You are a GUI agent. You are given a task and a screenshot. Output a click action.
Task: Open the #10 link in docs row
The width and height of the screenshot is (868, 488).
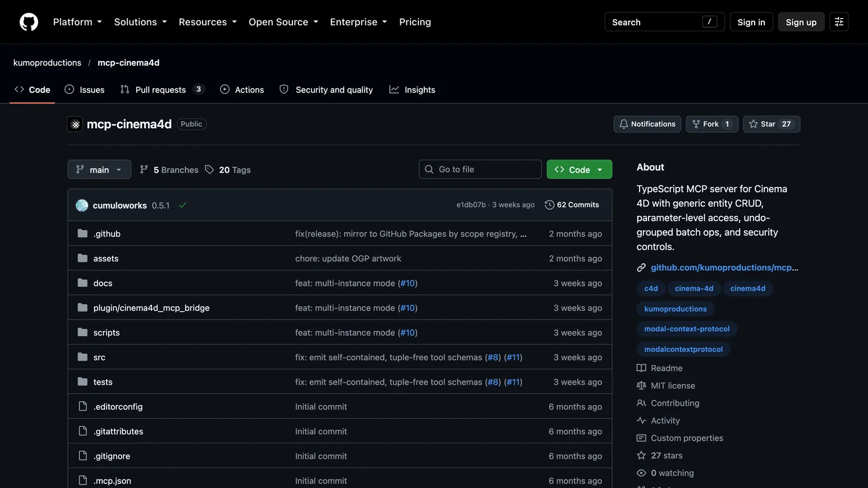(407, 283)
